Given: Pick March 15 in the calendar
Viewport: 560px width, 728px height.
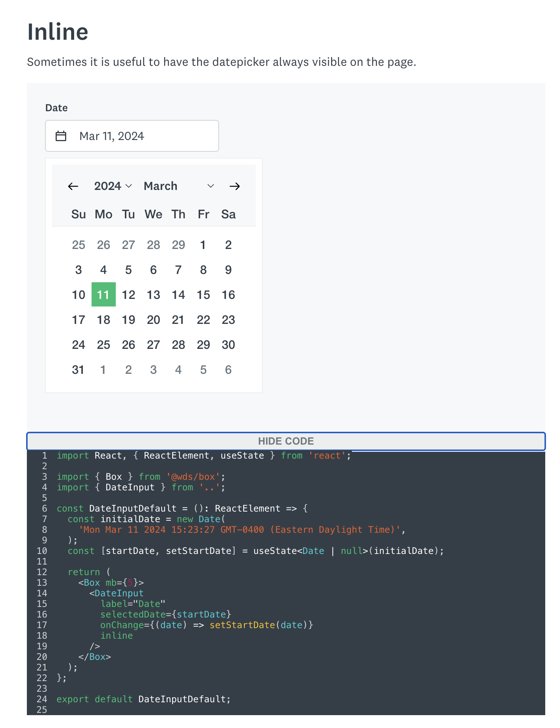Looking at the screenshot, I should (203, 295).
